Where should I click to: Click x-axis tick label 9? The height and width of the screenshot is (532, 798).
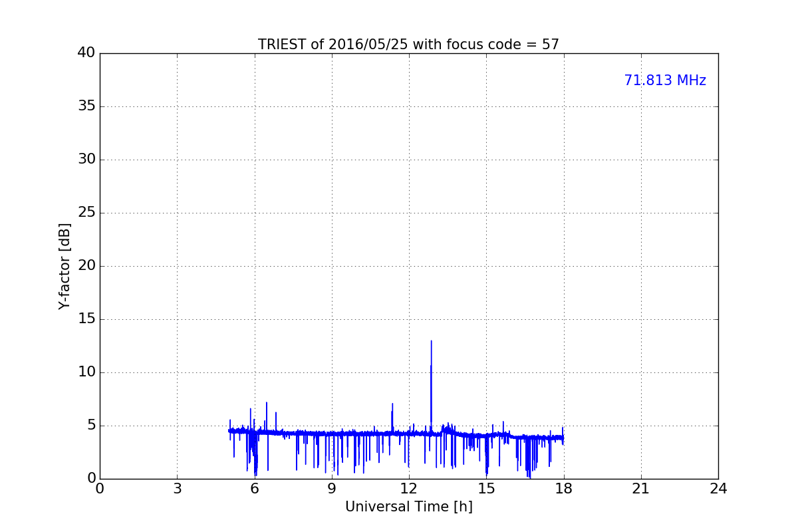click(332, 489)
